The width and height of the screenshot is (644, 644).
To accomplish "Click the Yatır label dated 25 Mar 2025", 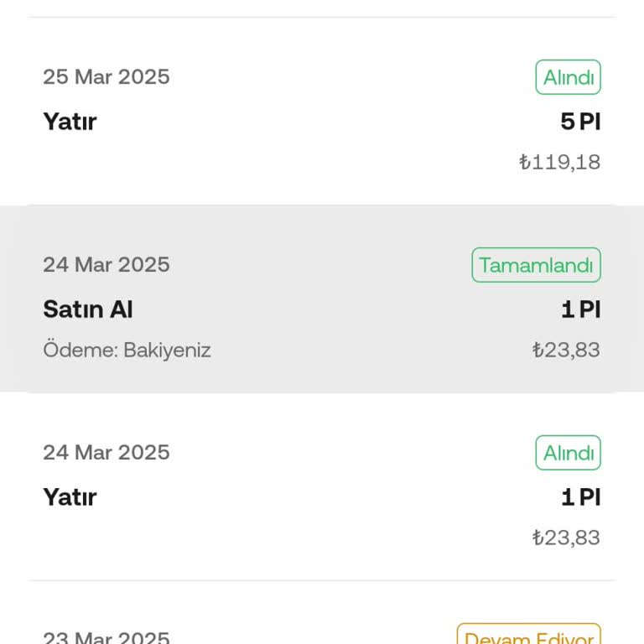I will 70,122.
